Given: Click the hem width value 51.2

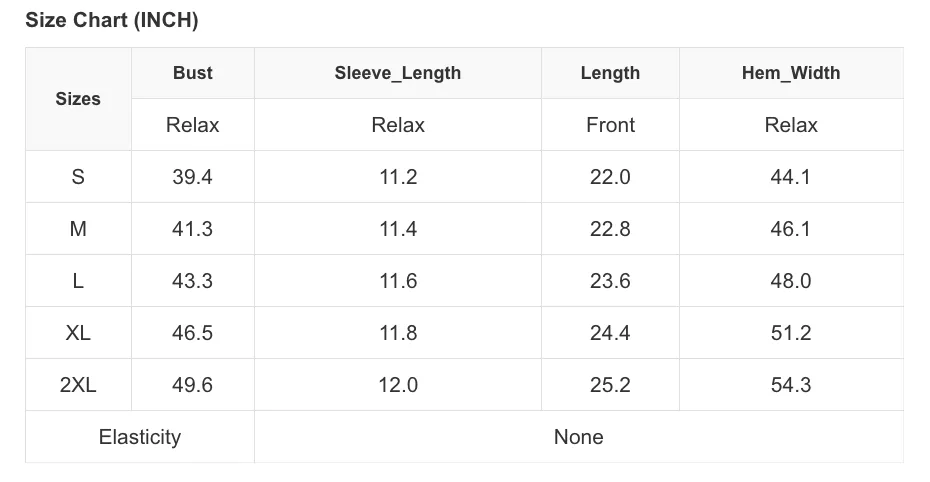Looking at the screenshot, I should (x=791, y=333).
